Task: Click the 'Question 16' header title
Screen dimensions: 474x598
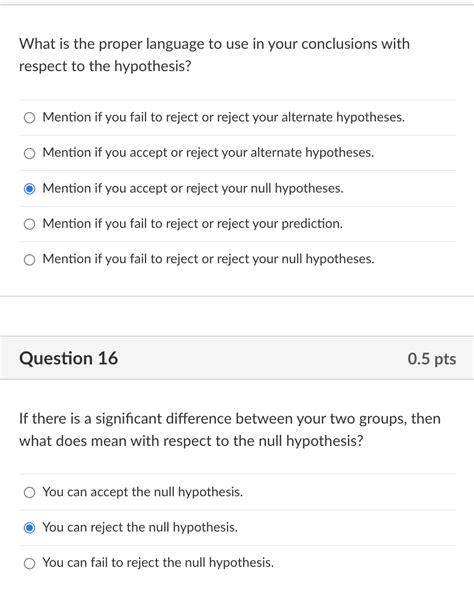Action: click(x=69, y=358)
